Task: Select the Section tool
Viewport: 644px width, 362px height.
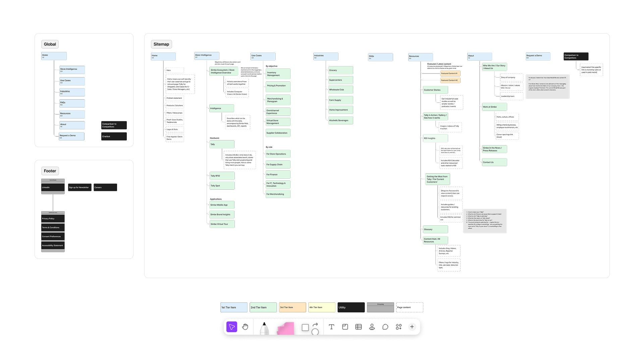Action: pos(345,327)
